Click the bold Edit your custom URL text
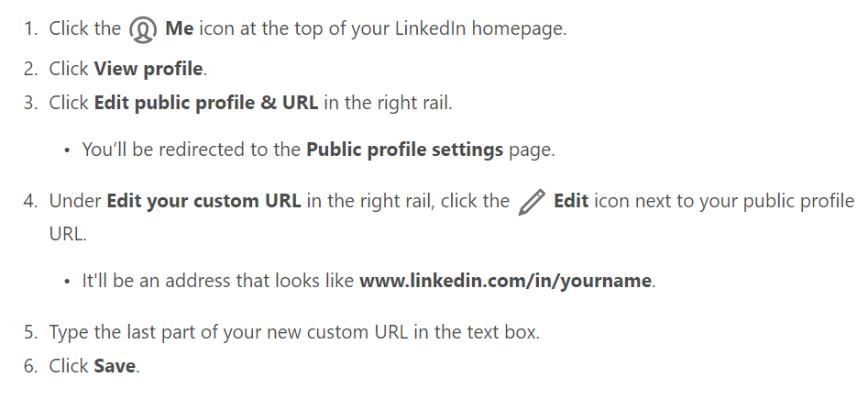 [203, 201]
